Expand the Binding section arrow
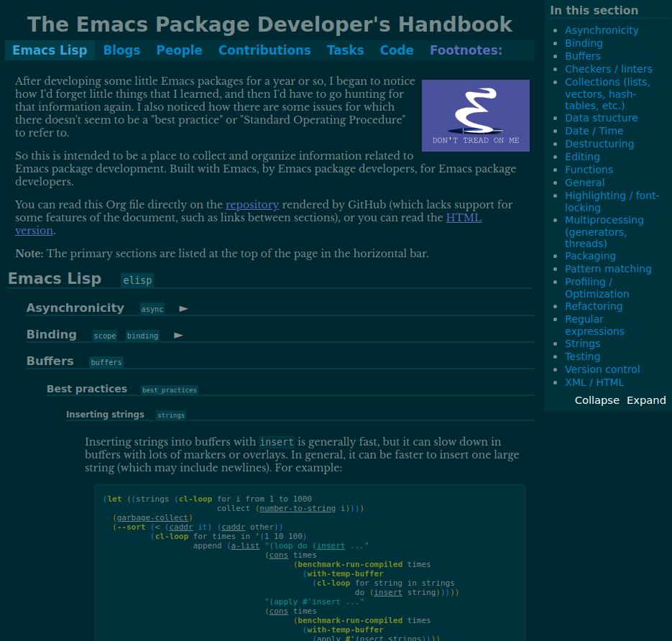 179,335
